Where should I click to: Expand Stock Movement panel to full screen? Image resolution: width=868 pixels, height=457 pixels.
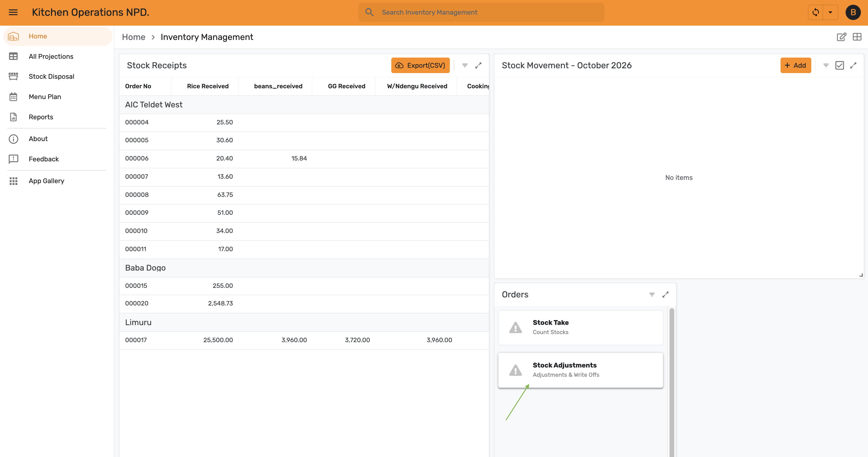click(x=853, y=65)
